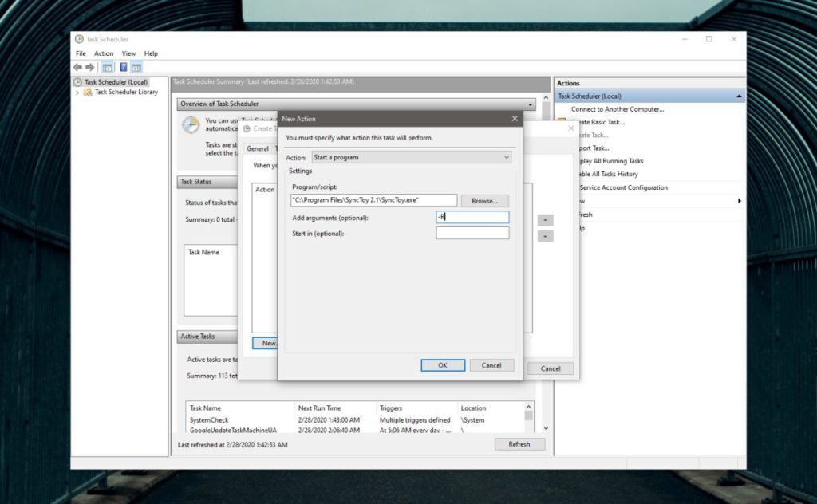Switch to the General tab
The width and height of the screenshot is (817, 504).
coord(258,148)
